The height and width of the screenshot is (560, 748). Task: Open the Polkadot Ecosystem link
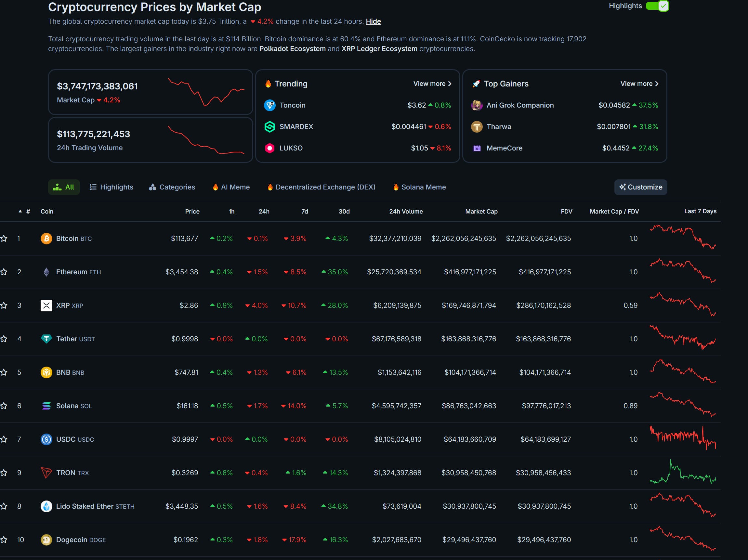(x=292, y=49)
